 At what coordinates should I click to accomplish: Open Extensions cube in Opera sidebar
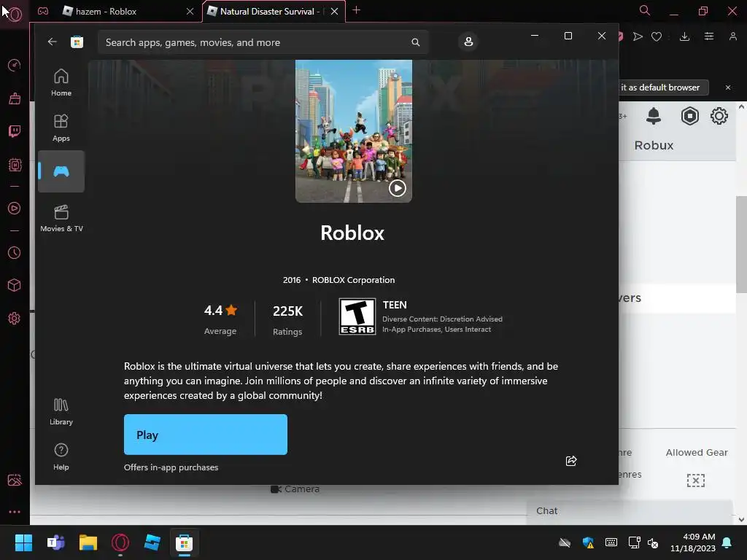[15, 285]
